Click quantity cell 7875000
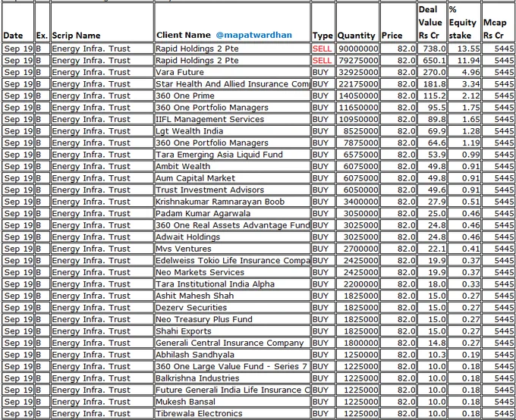The image size is (516, 420). [x=357, y=143]
